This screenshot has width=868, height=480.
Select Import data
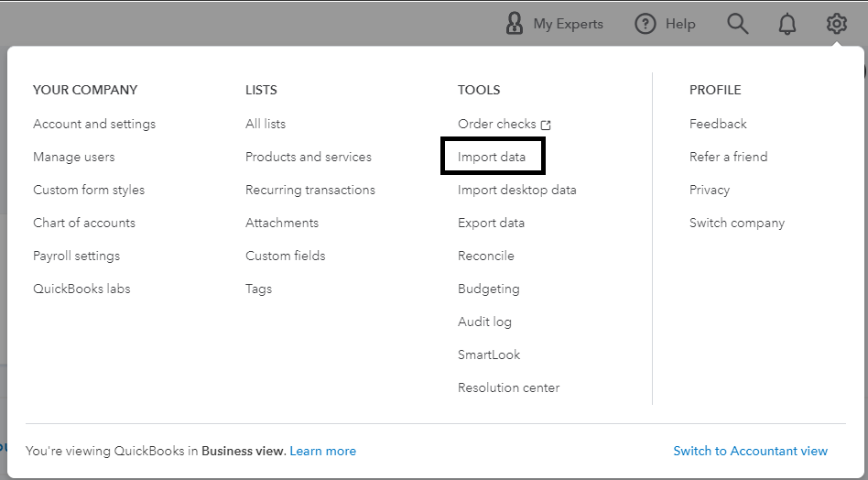click(x=492, y=157)
